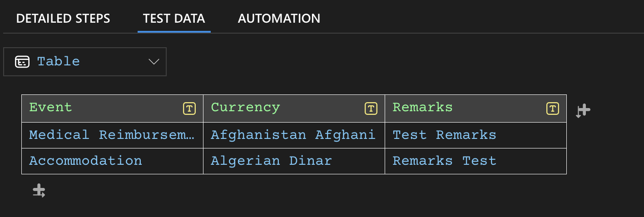Expand the Table dropdown chevron
The height and width of the screenshot is (217, 644).
(x=154, y=62)
